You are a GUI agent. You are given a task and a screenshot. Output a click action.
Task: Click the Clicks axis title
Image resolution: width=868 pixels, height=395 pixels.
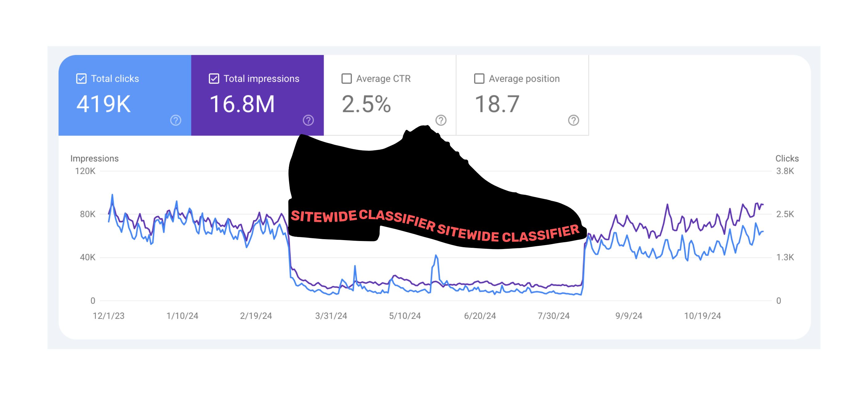pos(787,159)
